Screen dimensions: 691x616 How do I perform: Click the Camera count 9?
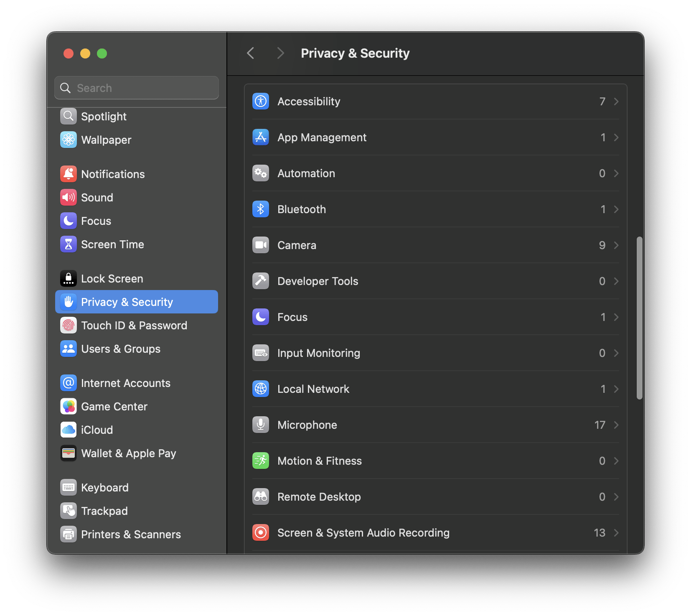(x=602, y=245)
